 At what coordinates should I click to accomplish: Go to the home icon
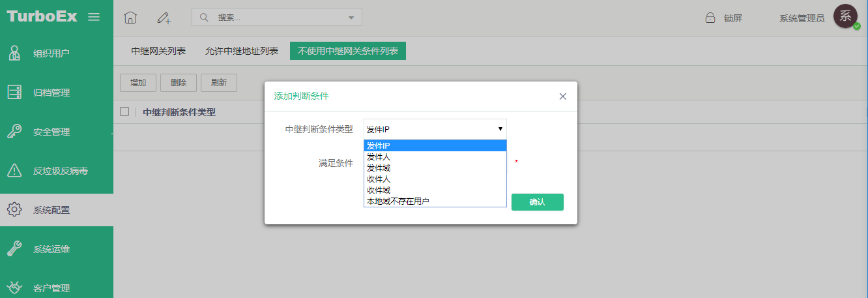click(130, 18)
